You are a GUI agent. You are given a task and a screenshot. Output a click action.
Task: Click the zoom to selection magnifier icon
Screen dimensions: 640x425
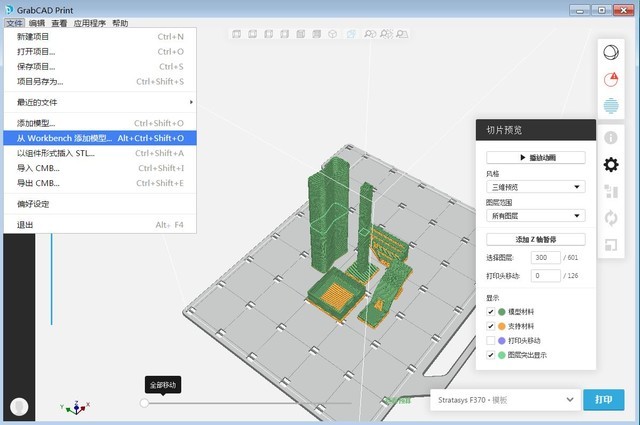tap(386, 34)
